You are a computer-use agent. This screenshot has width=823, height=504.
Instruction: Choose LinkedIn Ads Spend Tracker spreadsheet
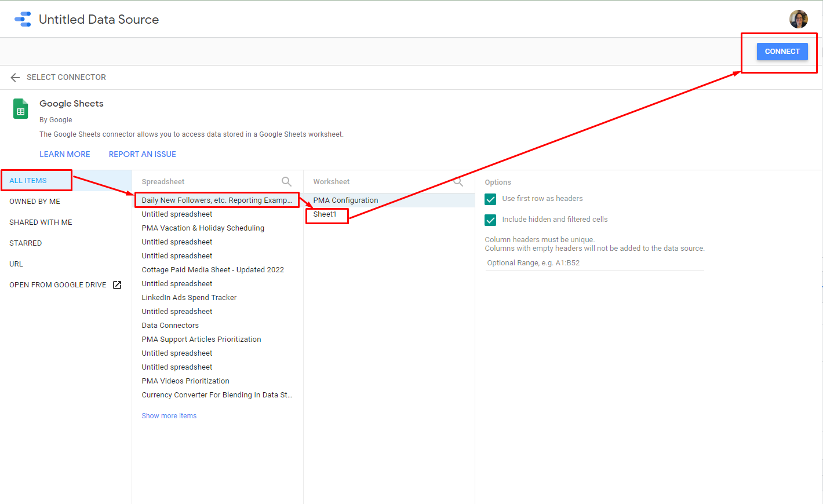pyautogui.click(x=189, y=298)
